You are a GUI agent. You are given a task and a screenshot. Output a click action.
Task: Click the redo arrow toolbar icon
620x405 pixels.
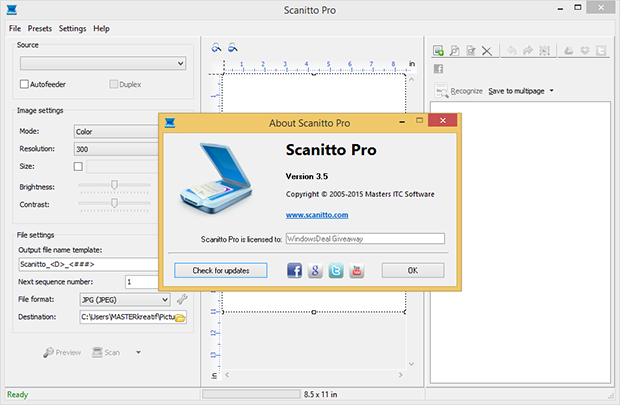point(528,51)
